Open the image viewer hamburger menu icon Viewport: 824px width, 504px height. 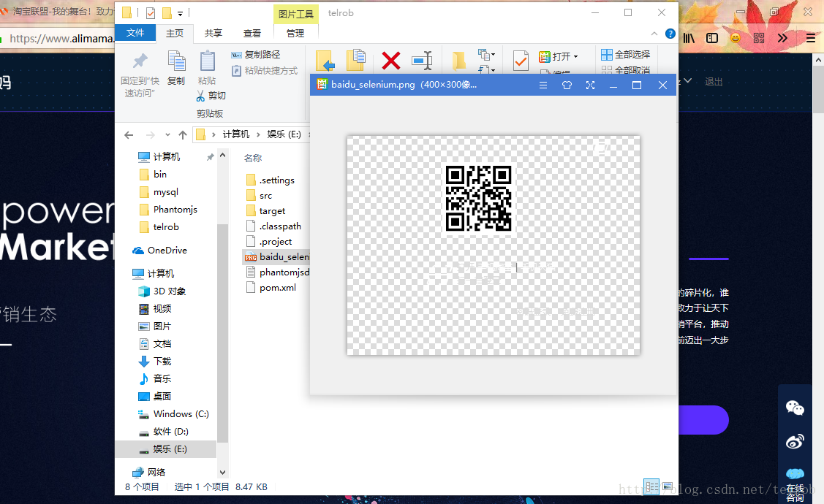(543, 85)
